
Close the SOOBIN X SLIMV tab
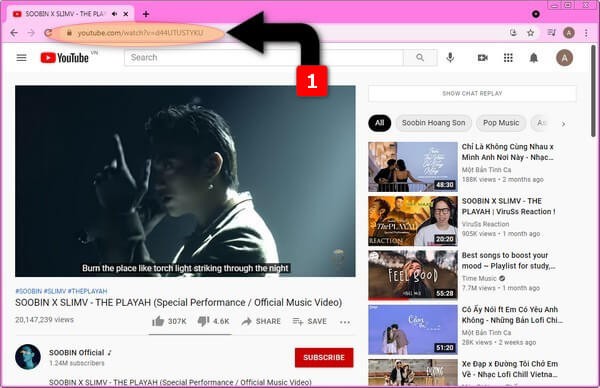coord(126,14)
